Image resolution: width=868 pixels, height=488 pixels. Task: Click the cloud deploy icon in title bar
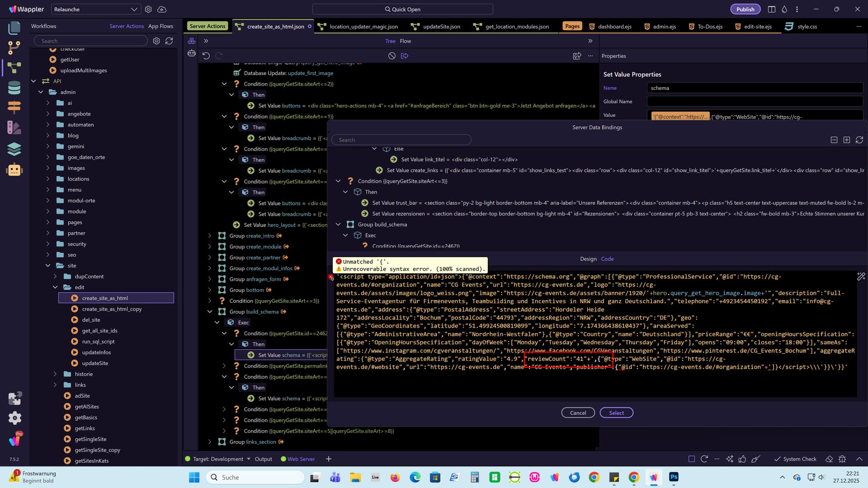click(x=162, y=9)
